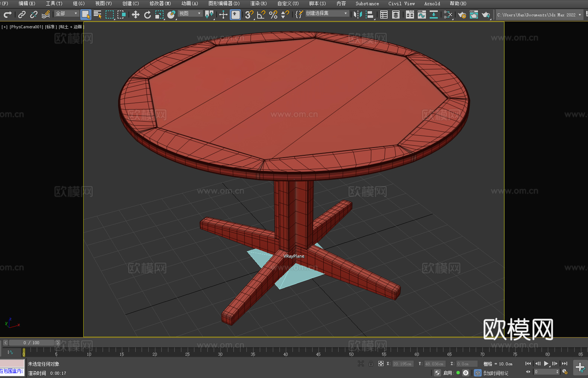Toggle Keyboard Shortcut Override button
This screenshot has height=378, width=588.
coord(235,15)
